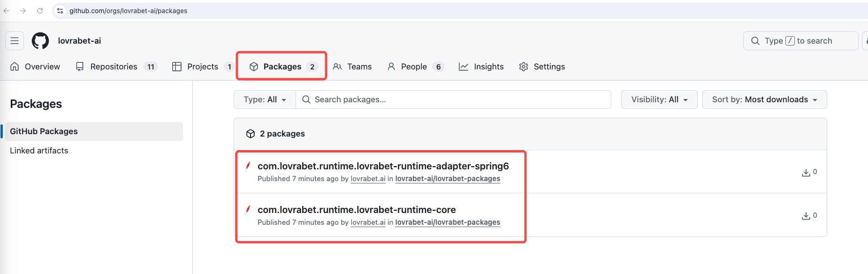The width and height of the screenshot is (868, 274).
Task: Click download count icon for runtime-core row
Action: pos(806,216)
